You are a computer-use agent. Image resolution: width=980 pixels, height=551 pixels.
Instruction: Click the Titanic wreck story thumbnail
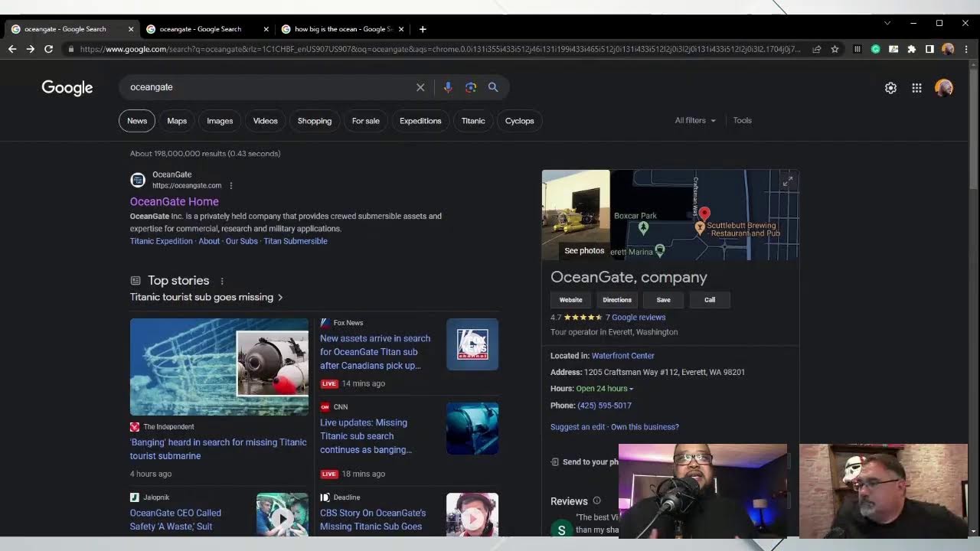click(219, 367)
